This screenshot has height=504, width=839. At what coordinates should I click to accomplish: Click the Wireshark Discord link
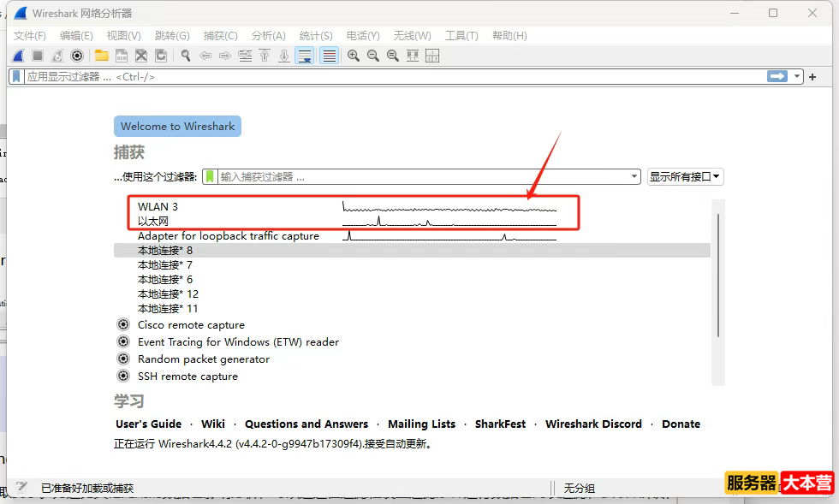[593, 424]
